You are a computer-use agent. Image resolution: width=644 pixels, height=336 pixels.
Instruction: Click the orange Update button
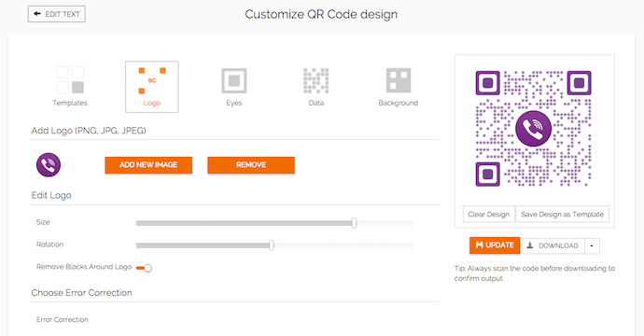[x=495, y=245]
